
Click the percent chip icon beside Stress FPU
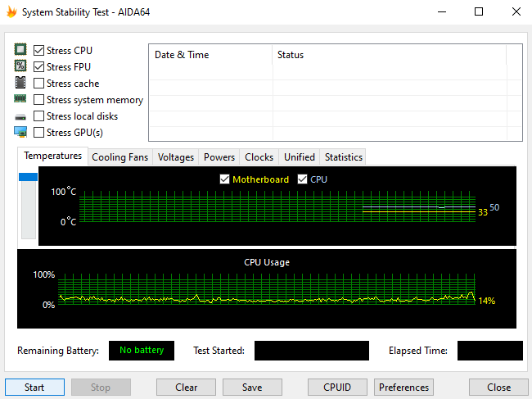pyautogui.click(x=20, y=66)
